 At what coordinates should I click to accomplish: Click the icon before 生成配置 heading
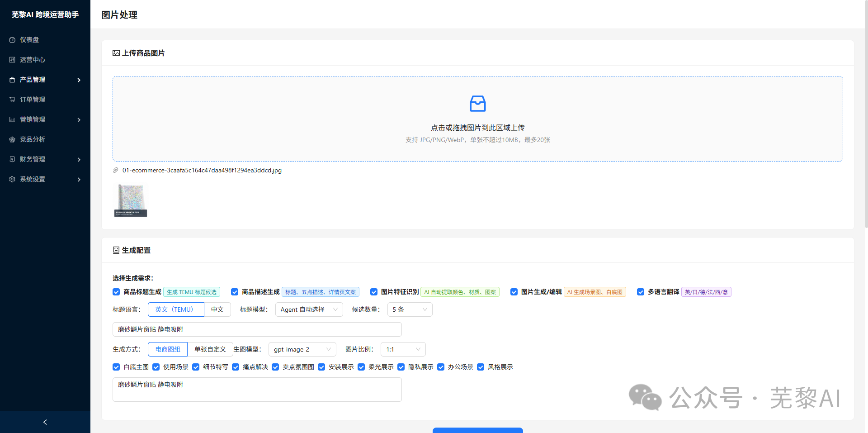116,250
